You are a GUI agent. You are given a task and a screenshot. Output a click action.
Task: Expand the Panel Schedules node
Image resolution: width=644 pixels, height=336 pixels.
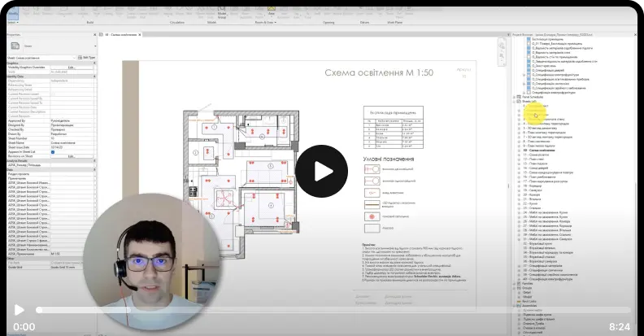514,97
